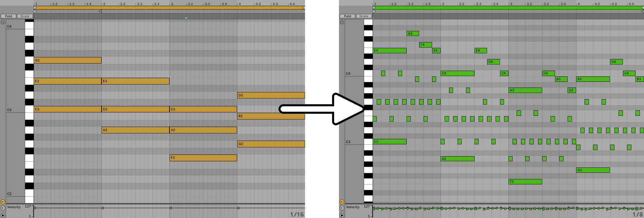This screenshot has height=218, width=644.
Task: Click the velocity marker at bar 2 in the orange clip
Action: [103, 208]
